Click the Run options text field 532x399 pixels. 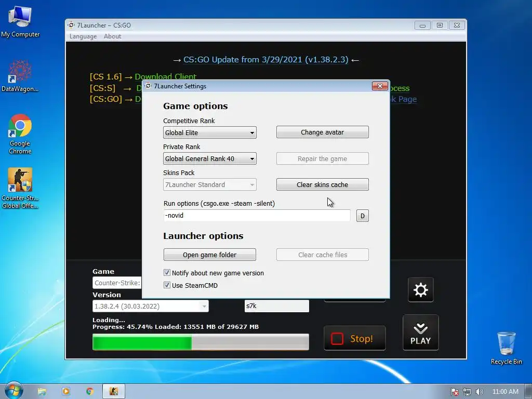pyautogui.click(x=257, y=216)
